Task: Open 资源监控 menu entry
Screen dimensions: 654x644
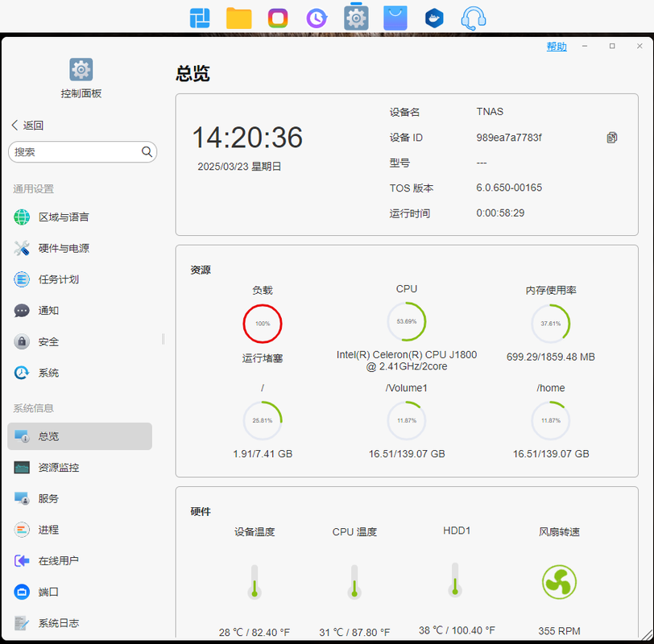Action: point(58,467)
